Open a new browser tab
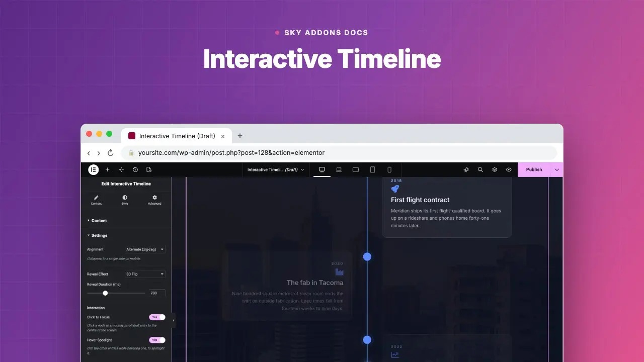This screenshot has width=644, height=362. 240,136
